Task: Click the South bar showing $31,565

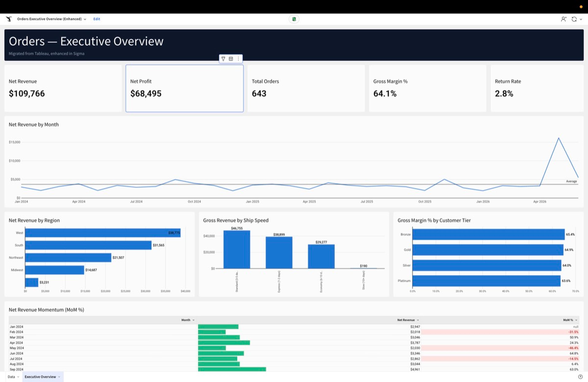Action: click(x=88, y=245)
